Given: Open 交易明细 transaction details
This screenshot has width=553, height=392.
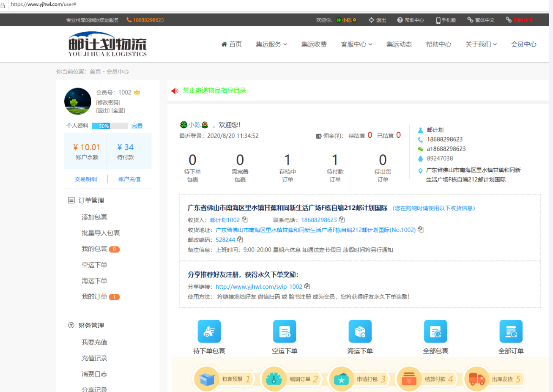Looking at the screenshot, I should tap(86, 179).
